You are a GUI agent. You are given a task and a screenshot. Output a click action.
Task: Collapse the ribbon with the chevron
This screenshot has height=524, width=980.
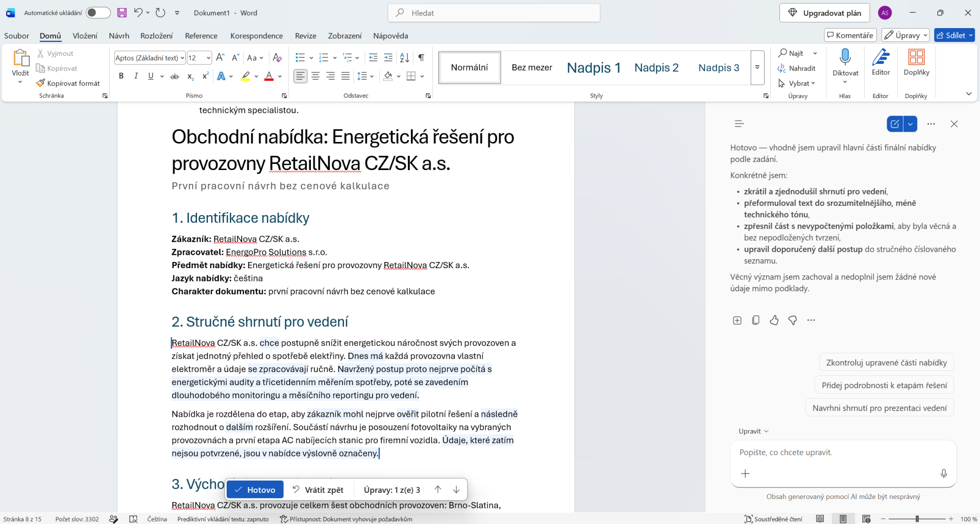(x=968, y=93)
